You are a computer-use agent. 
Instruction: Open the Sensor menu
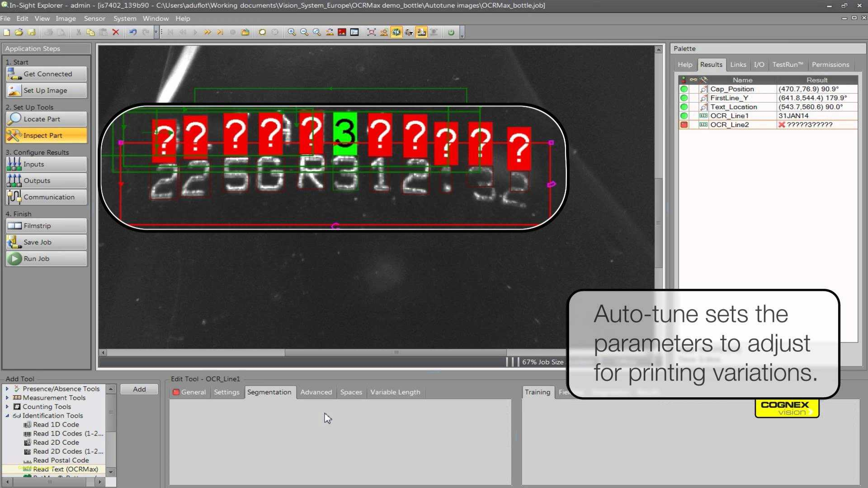point(94,19)
